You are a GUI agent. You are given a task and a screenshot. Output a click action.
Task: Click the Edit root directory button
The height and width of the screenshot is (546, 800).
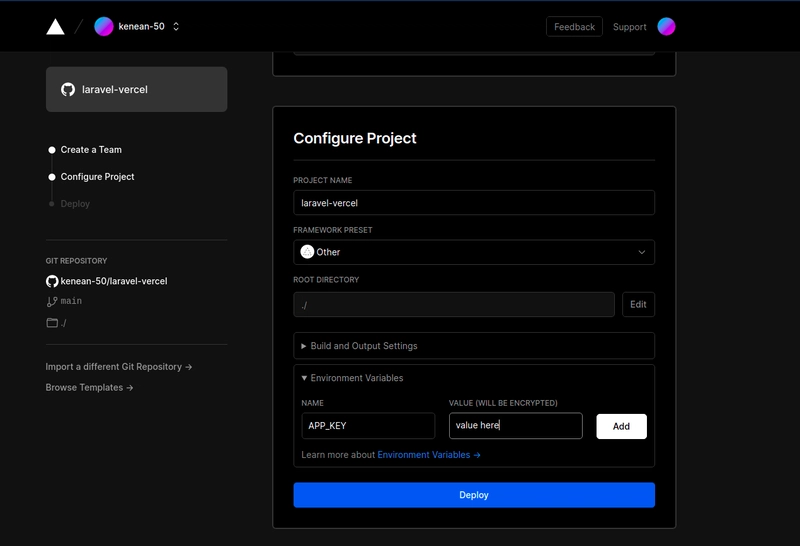pos(638,305)
